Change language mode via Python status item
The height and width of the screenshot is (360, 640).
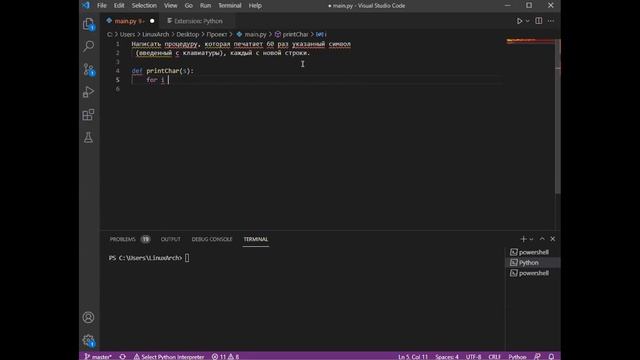(x=517, y=356)
